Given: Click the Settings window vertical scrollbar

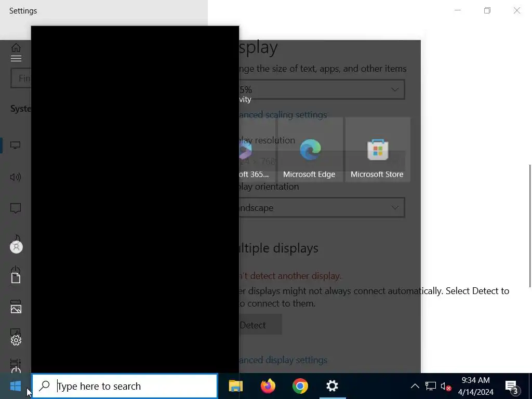Looking at the screenshot, I should [x=530, y=226].
